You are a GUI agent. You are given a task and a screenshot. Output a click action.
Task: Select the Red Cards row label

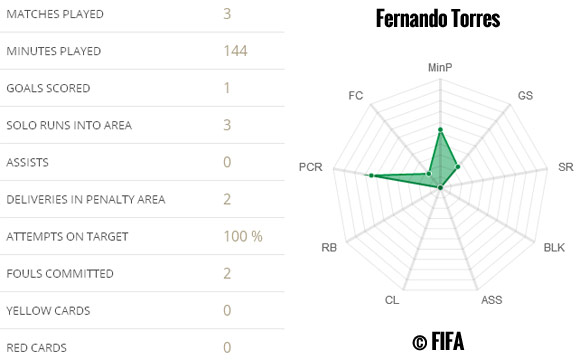tap(36, 347)
